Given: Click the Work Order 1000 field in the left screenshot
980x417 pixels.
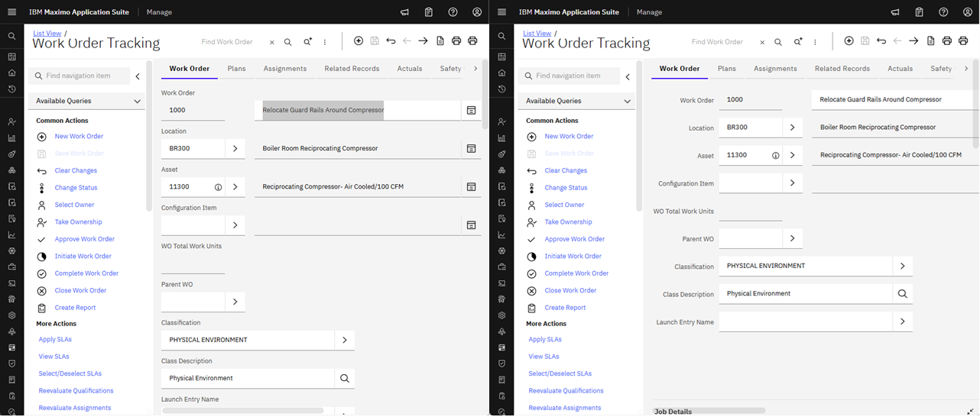Looking at the screenshot, I should tap(193, 110).
